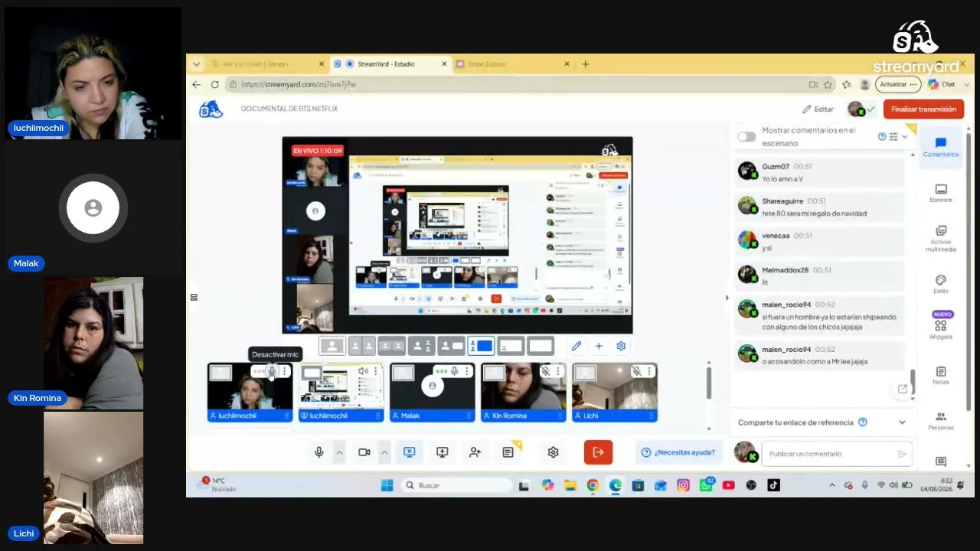
Task: Open the Banners panel
Action: click(941, 193)
